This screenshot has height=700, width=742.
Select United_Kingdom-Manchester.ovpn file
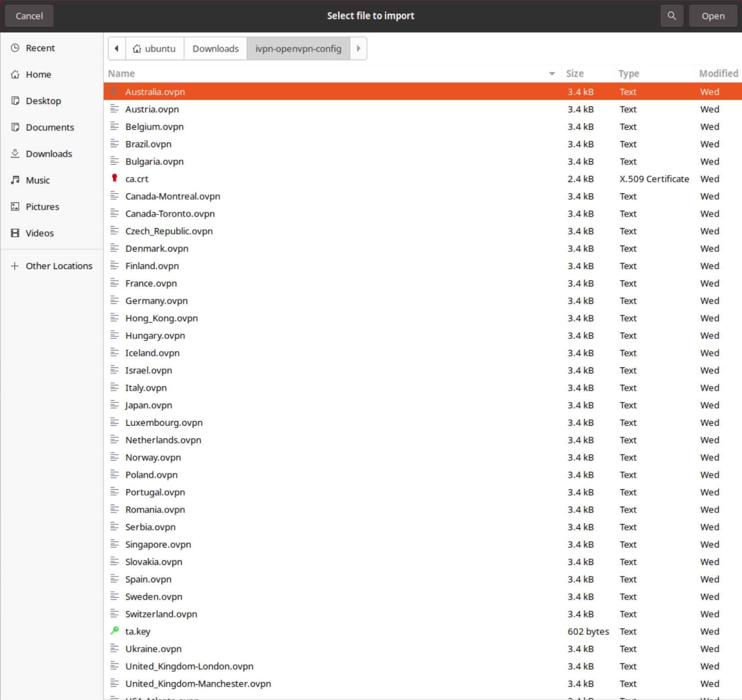pos(423,683)
